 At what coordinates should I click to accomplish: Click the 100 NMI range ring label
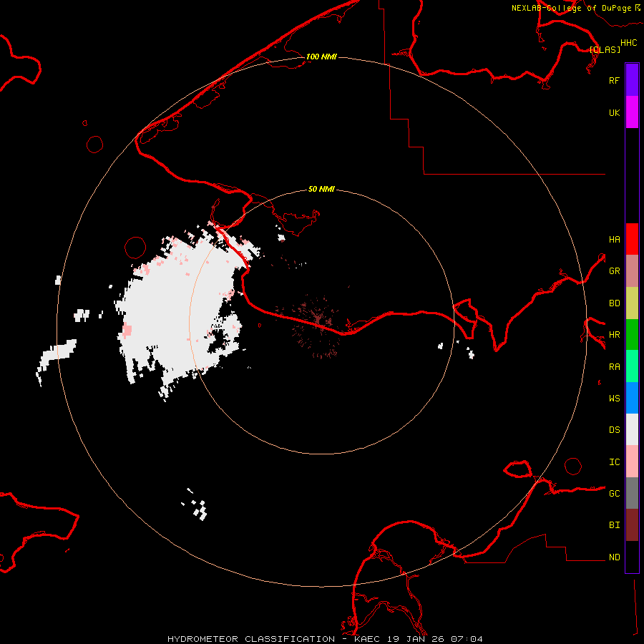pos(321,57)
